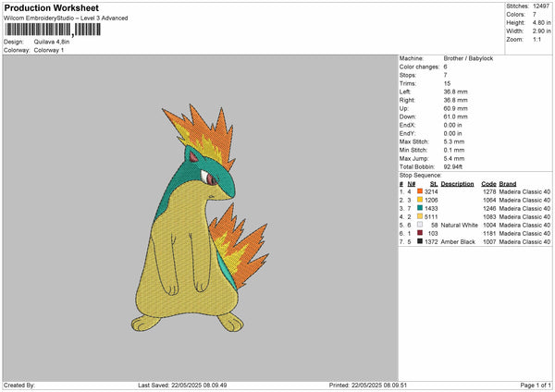Click stitch count 1372 in stop 7

pyautogui.click(x=431, y=242)
